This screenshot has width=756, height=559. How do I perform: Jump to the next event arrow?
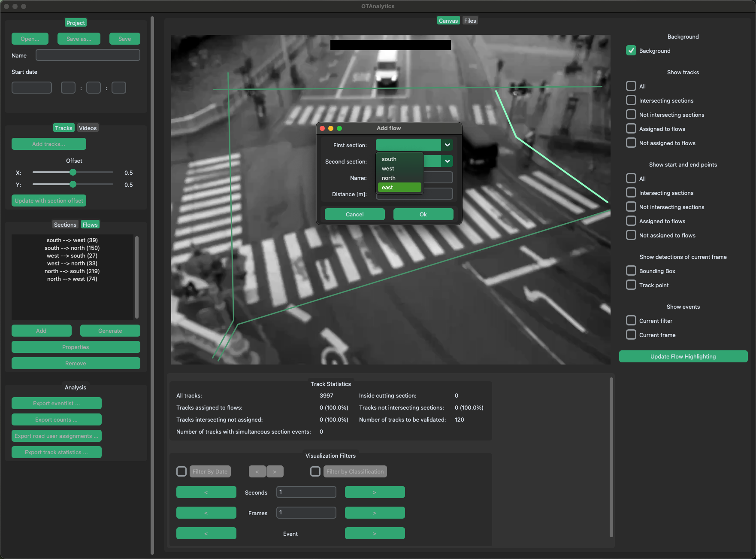(375, 533)
